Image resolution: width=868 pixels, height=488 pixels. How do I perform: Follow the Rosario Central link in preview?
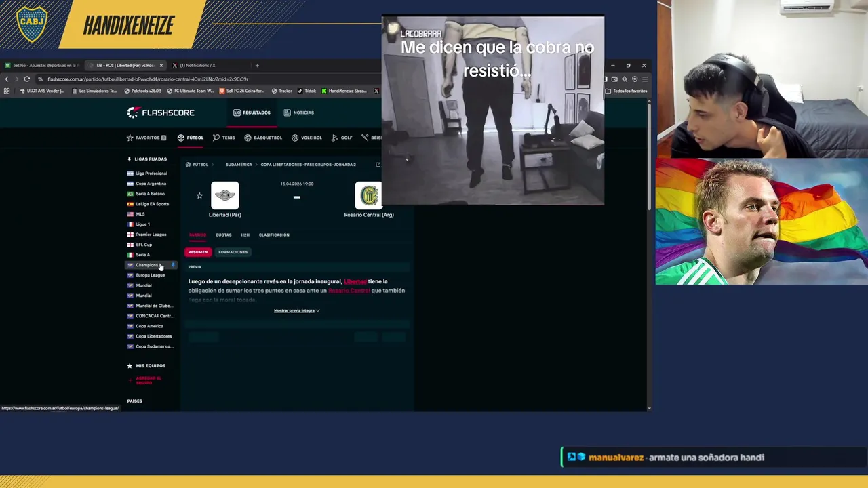coord(349,291)
